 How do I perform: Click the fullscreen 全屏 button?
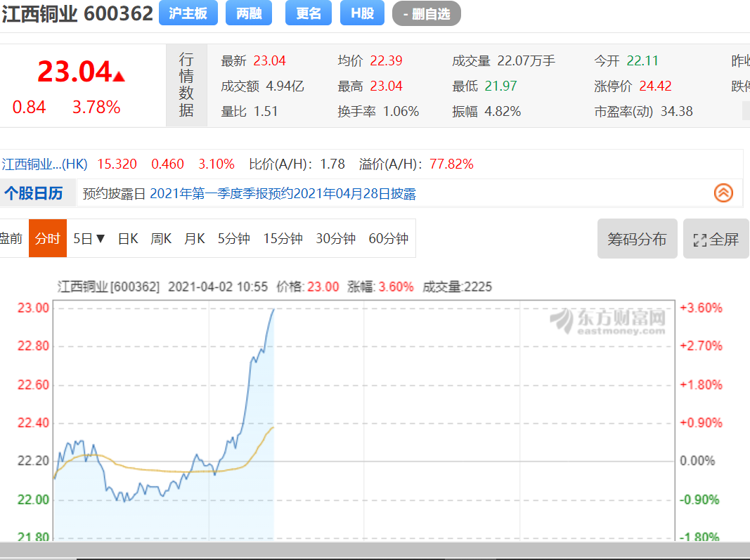pos(716,239)
